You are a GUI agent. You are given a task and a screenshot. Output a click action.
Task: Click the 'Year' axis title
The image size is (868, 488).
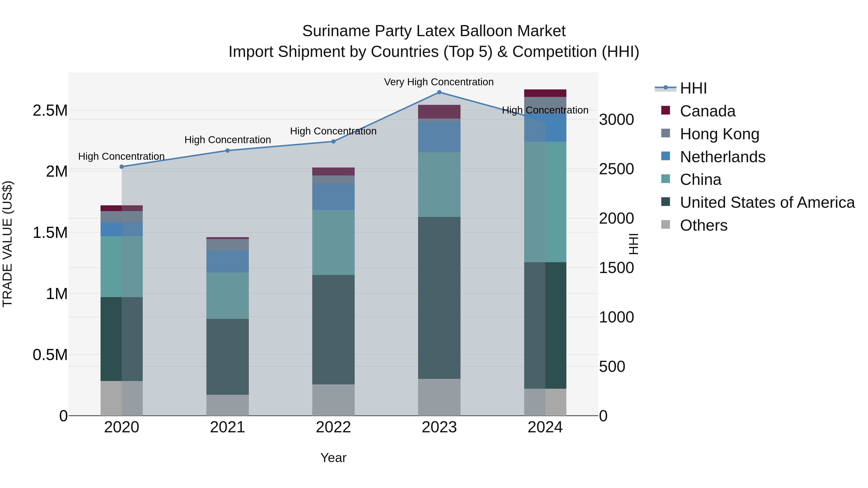[333, 458]
